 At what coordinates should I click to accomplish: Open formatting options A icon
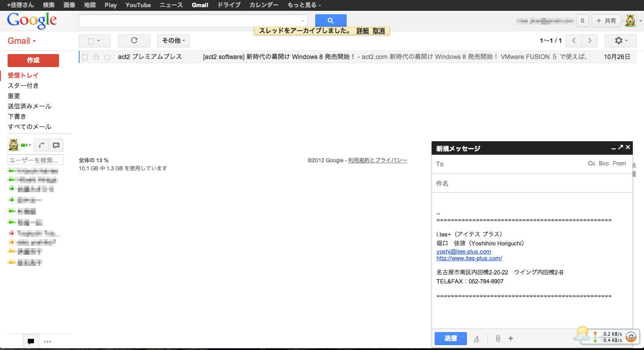click(x=476, y=338)
